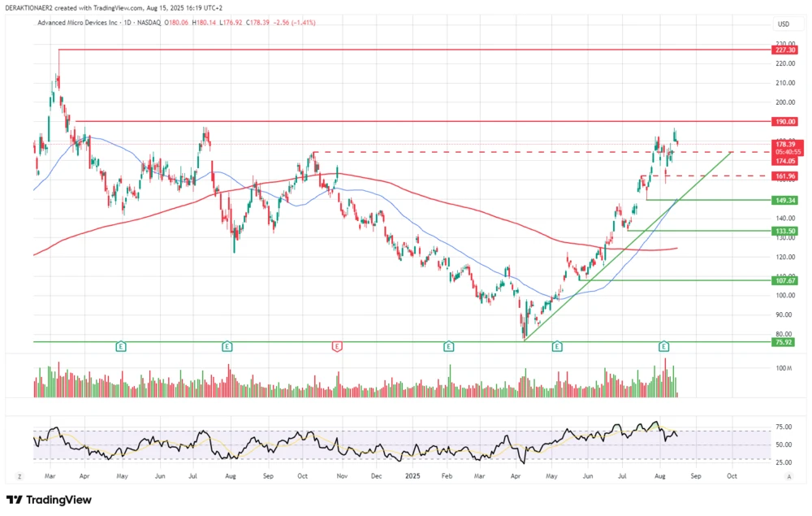The image size is (812, 516).
Task: Toggle auto-scale with the A button
Action: pos(788,477)
